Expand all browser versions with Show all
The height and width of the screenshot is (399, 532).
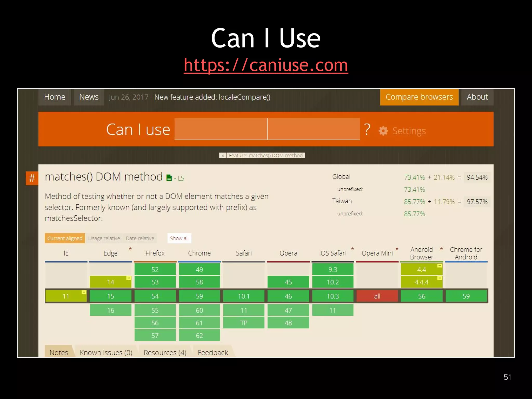click(179, 238)
